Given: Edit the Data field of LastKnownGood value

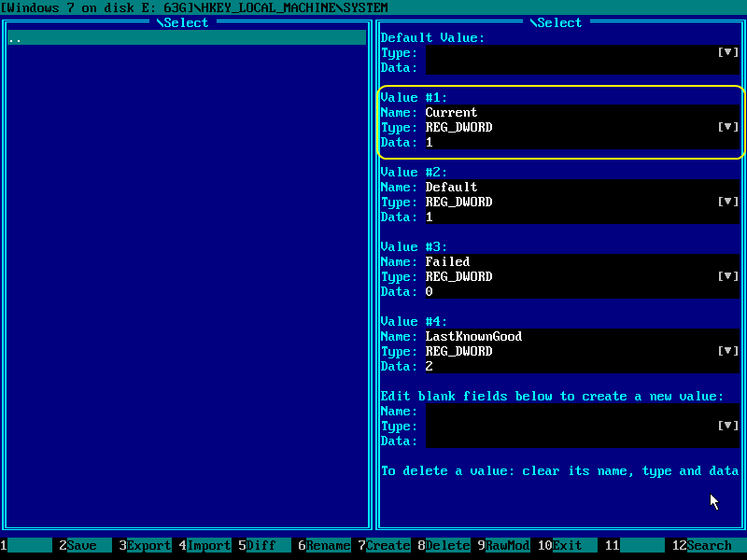Looking at the screenshot, I should click(x=582, y=366).
